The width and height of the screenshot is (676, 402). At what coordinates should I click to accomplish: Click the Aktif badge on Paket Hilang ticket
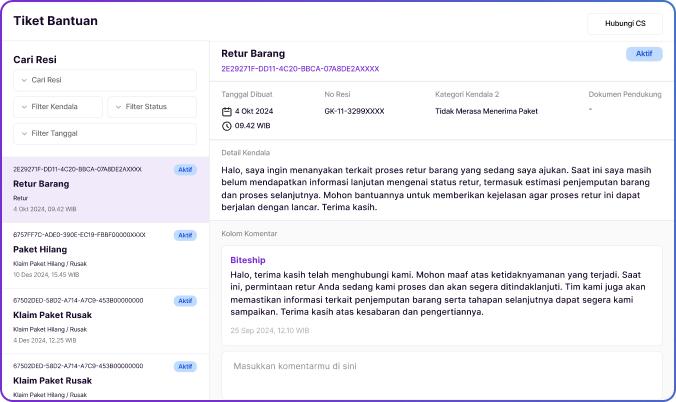(185, 235)
